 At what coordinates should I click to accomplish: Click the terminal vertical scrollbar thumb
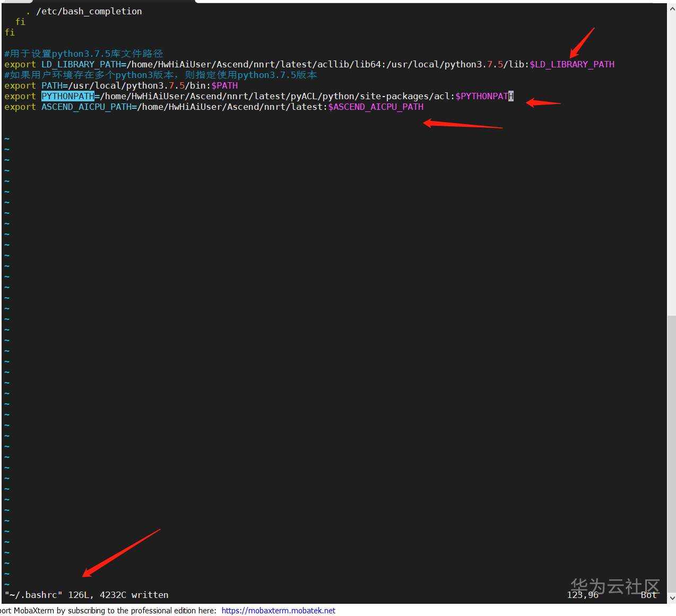coord(671,454)
